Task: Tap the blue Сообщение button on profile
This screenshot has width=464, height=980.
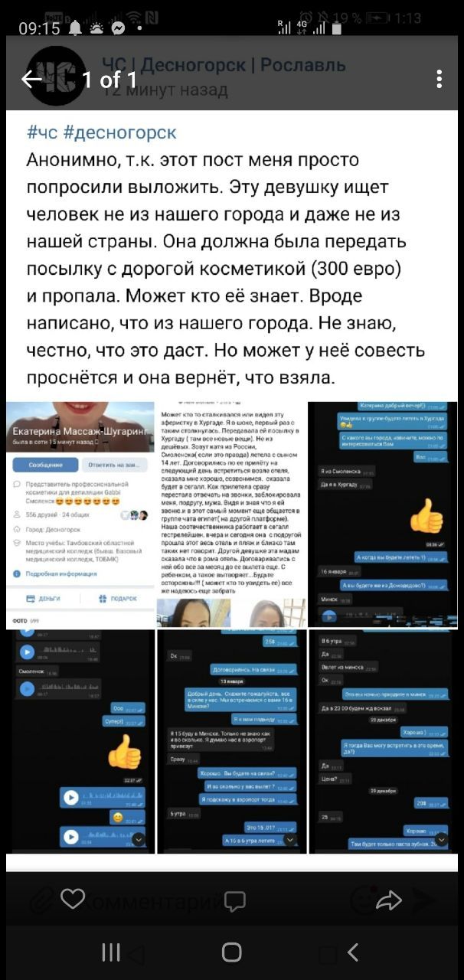Action: (x=47, y=465)
